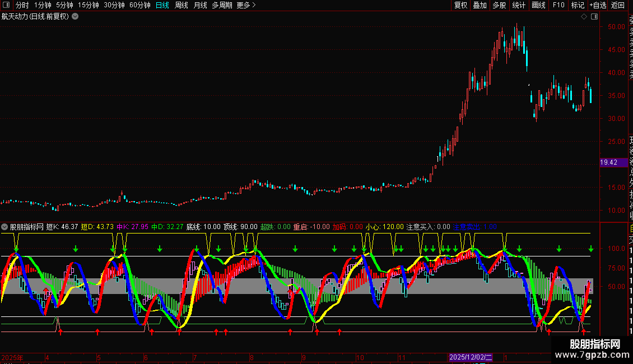The width and height of the screenshot is (633, 364).
Task: Select the 60分钟 period tab
Action: coord(139,5)
